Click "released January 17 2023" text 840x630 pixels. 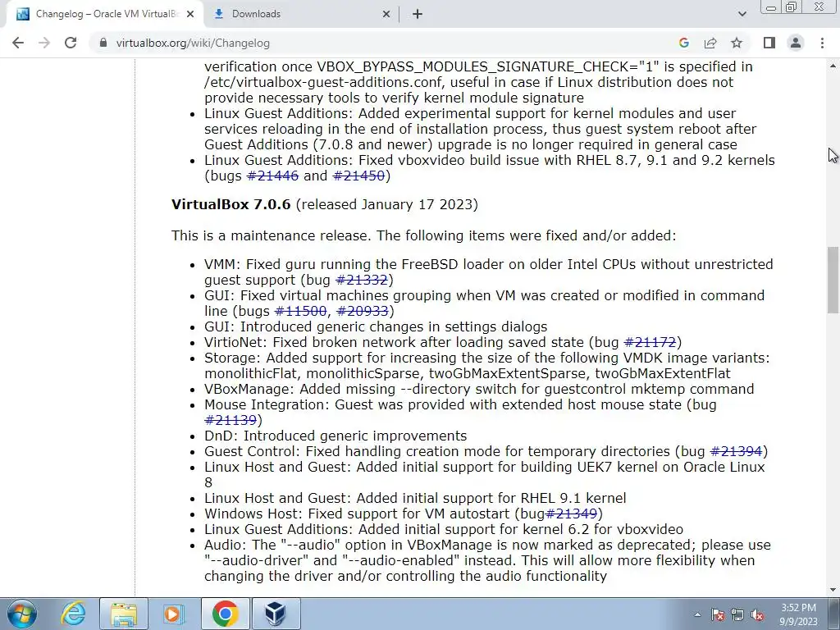tap(386, 204)
